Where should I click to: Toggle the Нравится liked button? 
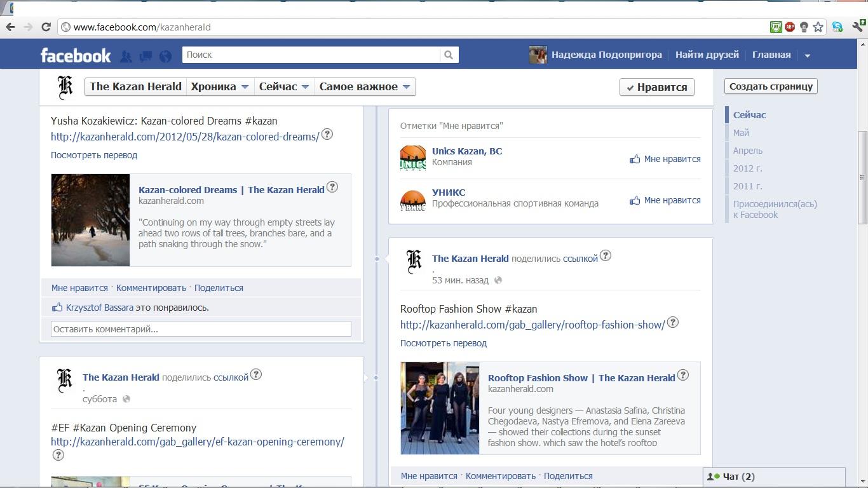tap(657, 87)
